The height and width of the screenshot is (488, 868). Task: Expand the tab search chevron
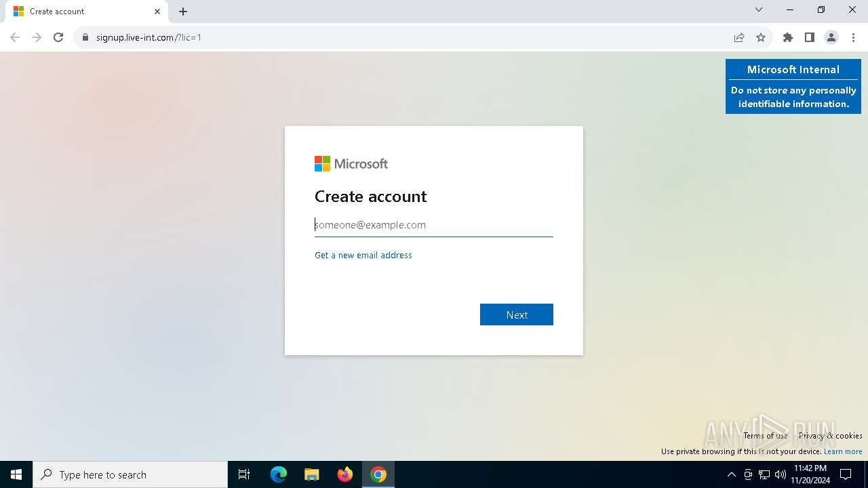click(x=759, y=10)
